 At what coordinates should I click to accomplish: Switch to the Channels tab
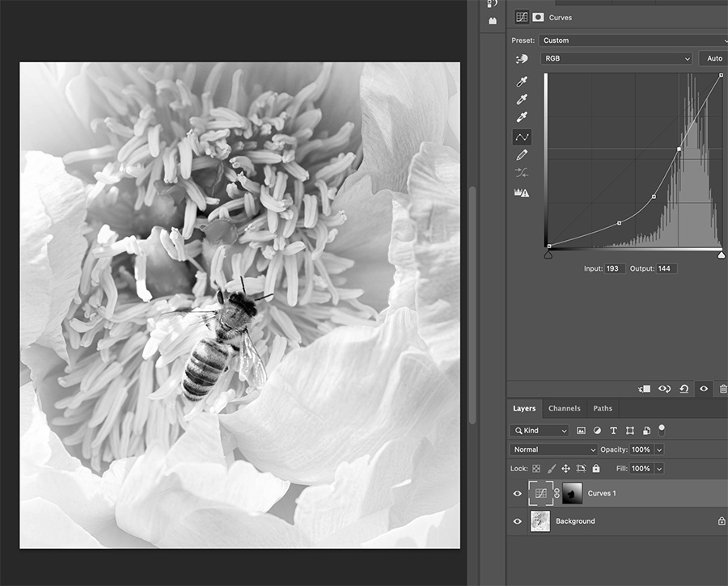coord(564,408)
